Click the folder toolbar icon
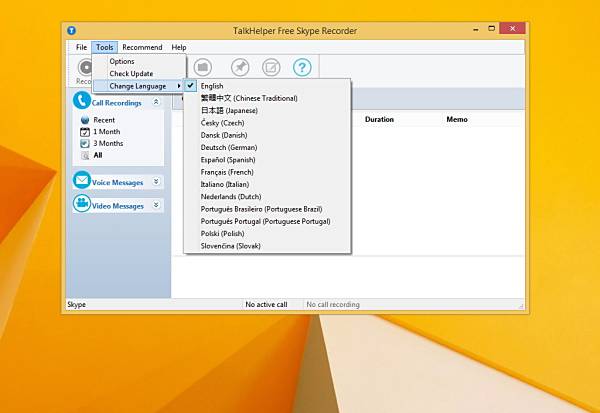Screen dimensions: 600x413 coord(202,67)
